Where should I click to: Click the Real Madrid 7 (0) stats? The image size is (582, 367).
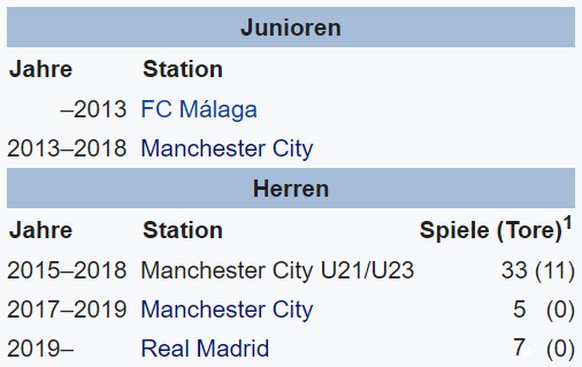544,348
